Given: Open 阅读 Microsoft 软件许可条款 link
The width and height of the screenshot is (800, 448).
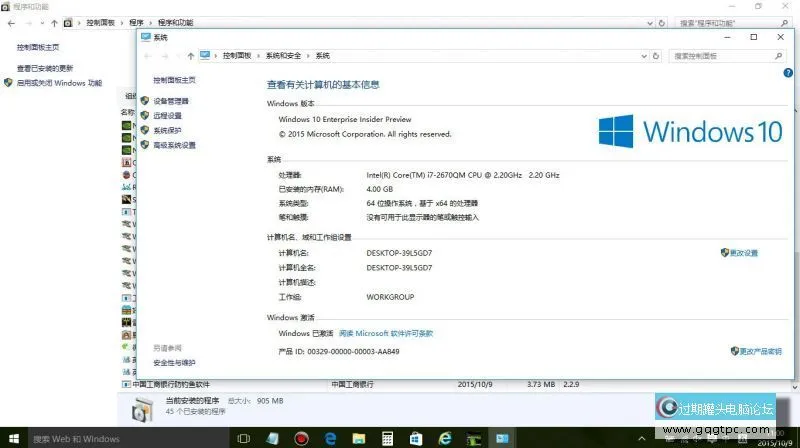Looking at the screenshot, I should point(386,333).
